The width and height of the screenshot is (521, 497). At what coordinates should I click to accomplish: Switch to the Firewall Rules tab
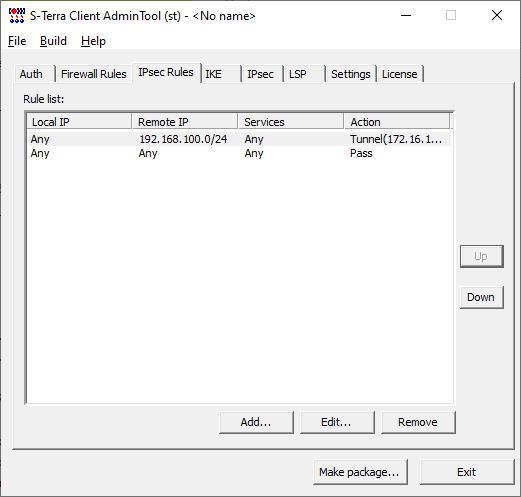tap(94, 74)
